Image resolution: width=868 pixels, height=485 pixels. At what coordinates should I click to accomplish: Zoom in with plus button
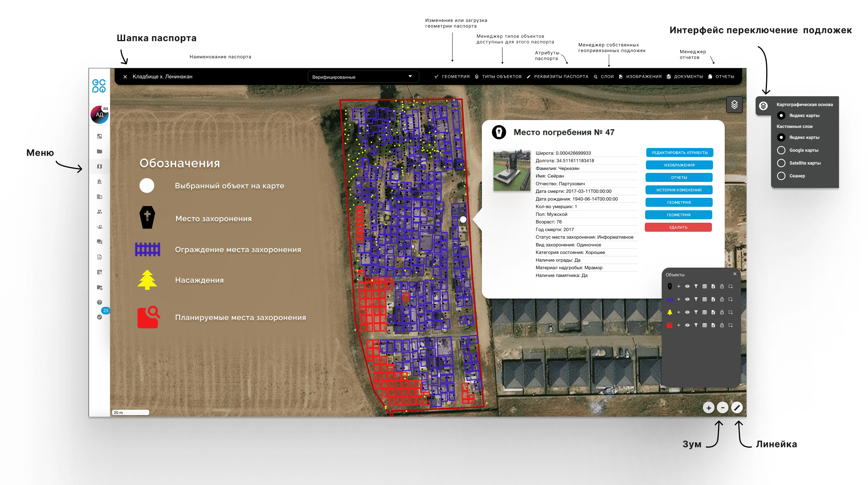(x=709, y=408)
